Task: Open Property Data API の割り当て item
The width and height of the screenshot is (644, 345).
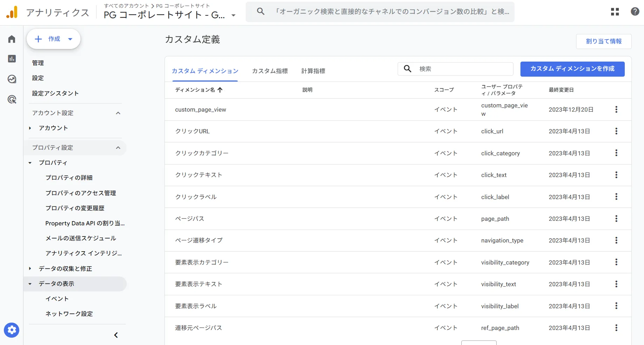Action: (x=85, y=223)
